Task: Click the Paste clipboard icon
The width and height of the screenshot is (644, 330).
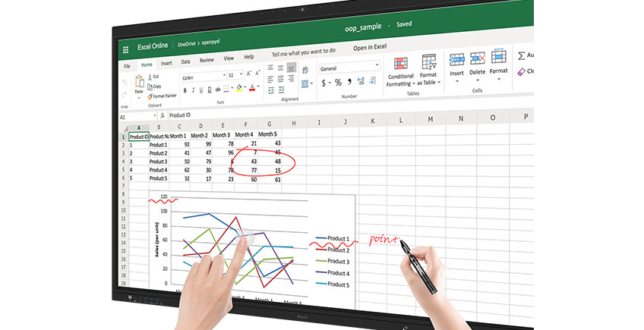Action: click(139, 82)
